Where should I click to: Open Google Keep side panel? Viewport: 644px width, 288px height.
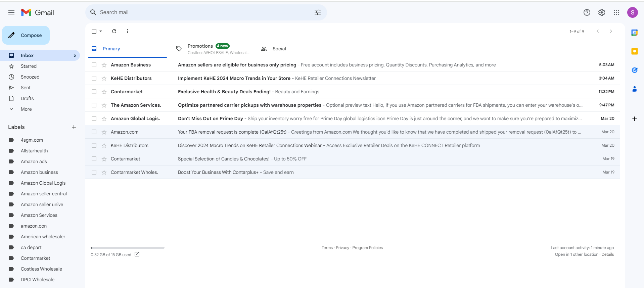click(x=635, y=51)
